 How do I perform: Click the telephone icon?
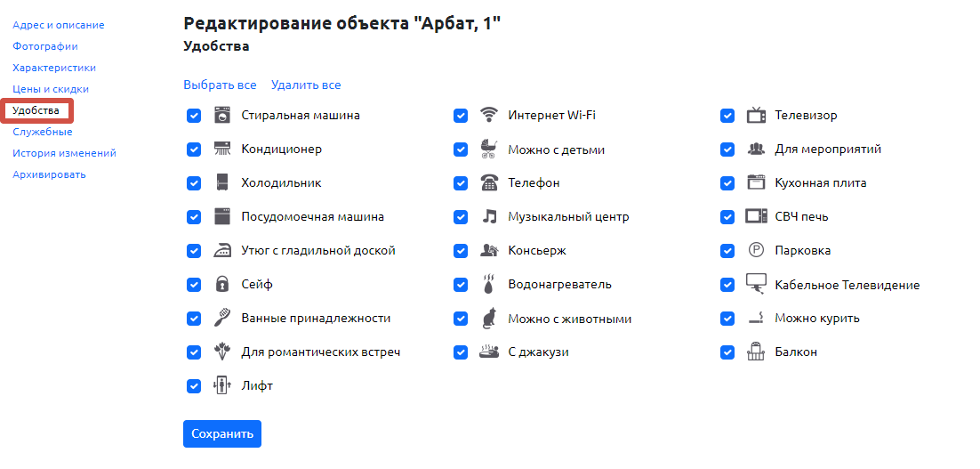click(489, 183)
